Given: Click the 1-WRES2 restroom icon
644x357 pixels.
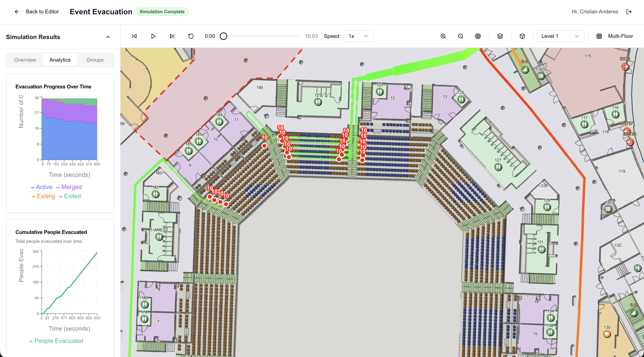Looking at the screenshot, I should [159, 237].
